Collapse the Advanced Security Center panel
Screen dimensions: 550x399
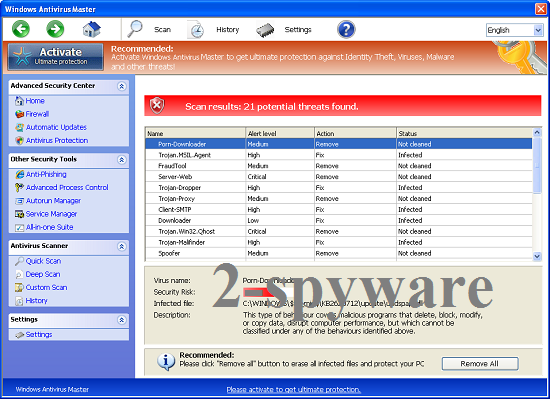point(122,86)
